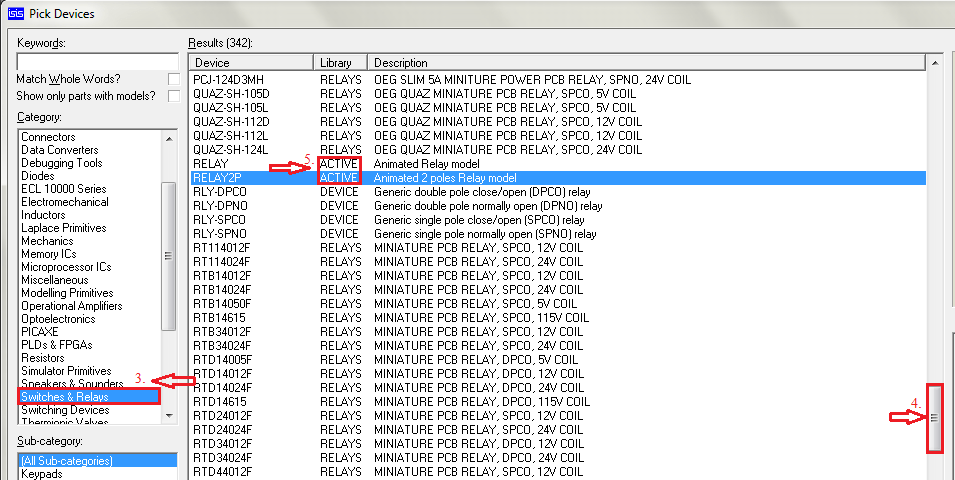This screenshot has height=480, width=955.
Task: Select RTB34012F relay row
Action: click(557, 332)
